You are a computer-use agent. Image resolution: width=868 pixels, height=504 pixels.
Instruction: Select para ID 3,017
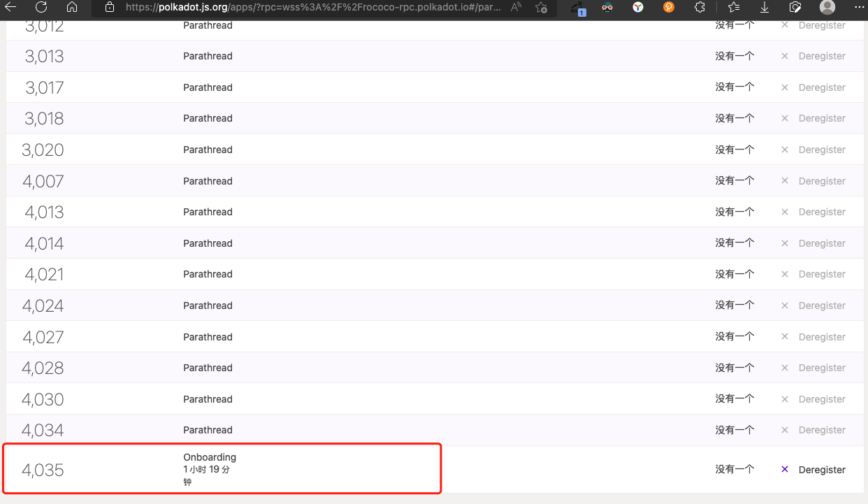point(44,88)
